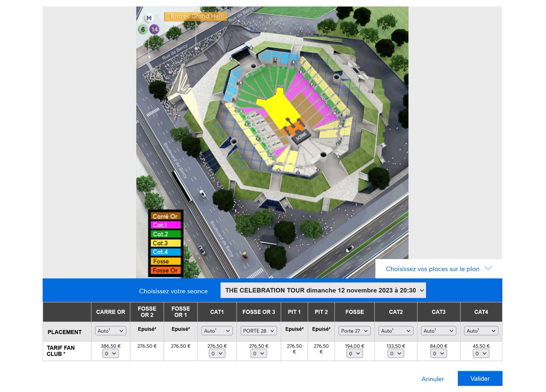
Task: Click the FOSSE OR 3 column header
Action: [258, 312]
